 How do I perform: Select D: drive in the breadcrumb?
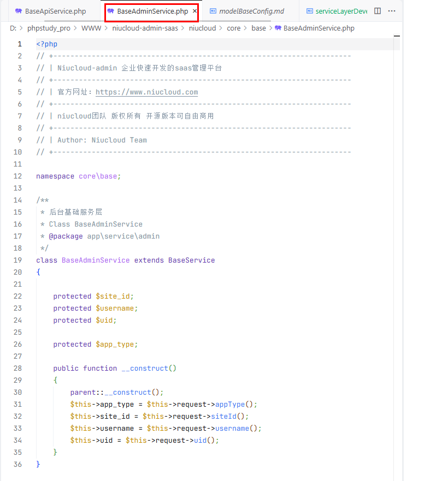tap(13, 28)
